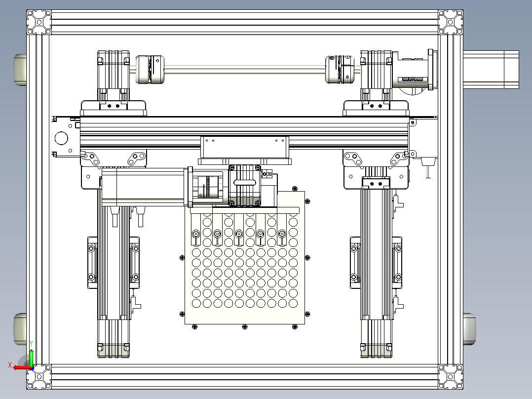Select the large circular hole on the left bracket

[61, 138]
